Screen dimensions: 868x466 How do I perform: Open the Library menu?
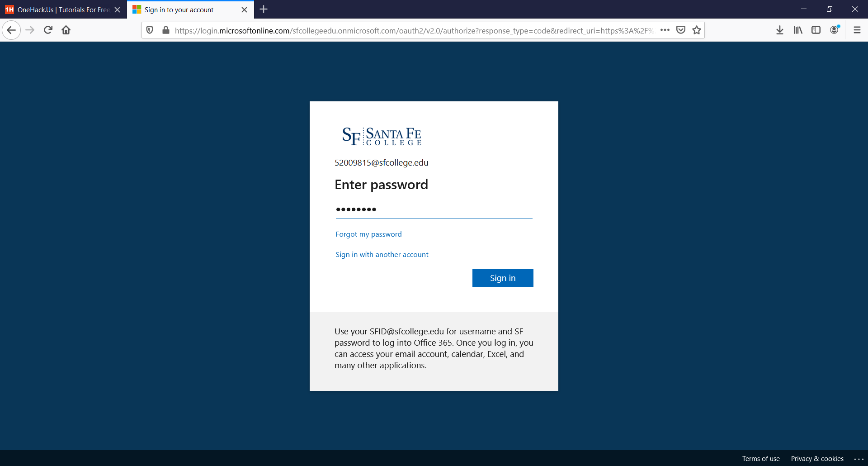pyautogui.click(x=798, y=30)
